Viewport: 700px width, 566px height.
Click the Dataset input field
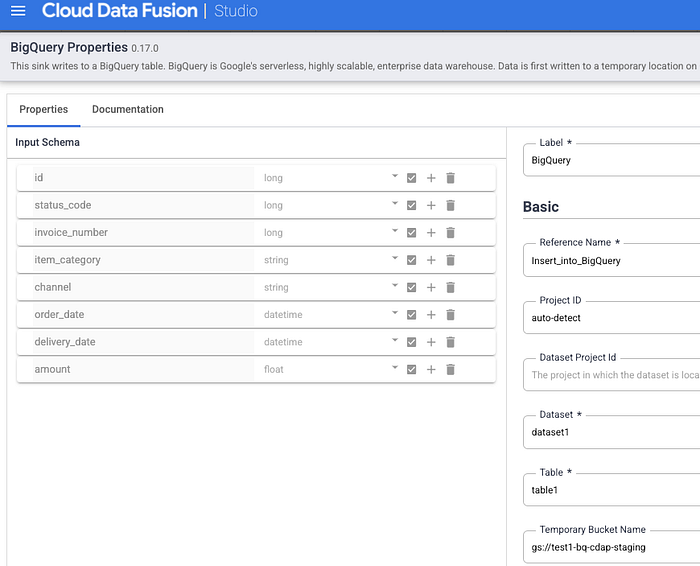pyautogui.click(x=612, y=432)
